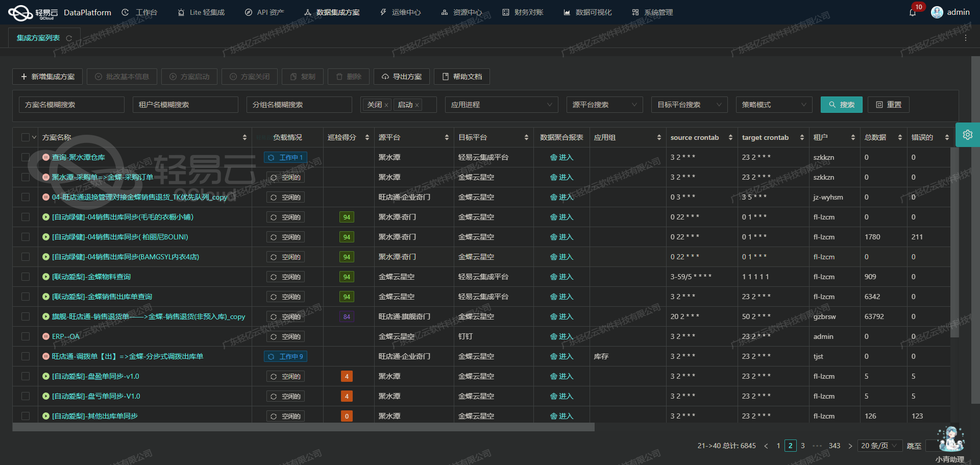
Task: Open the 策略模式 dropdown
Action: pyautogui.click(x=774, y=105)
